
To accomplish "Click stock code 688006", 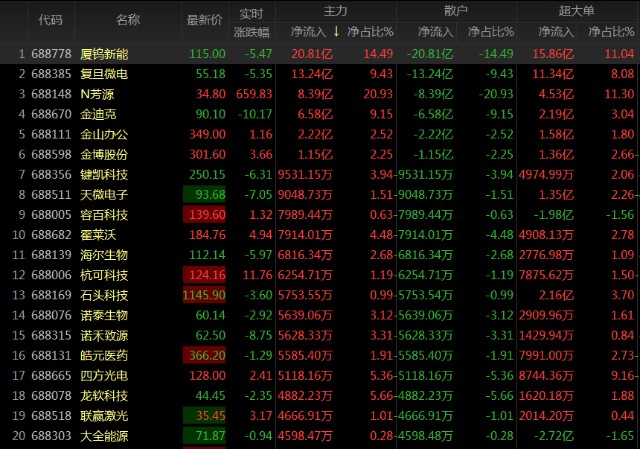I will (51, 275).
